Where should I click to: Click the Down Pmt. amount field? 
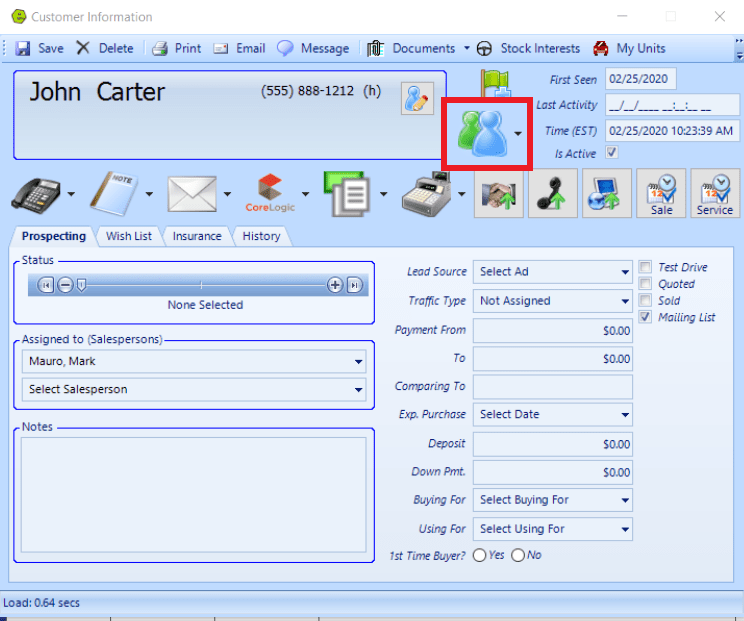pyautogui.click(x=553, y=472)
